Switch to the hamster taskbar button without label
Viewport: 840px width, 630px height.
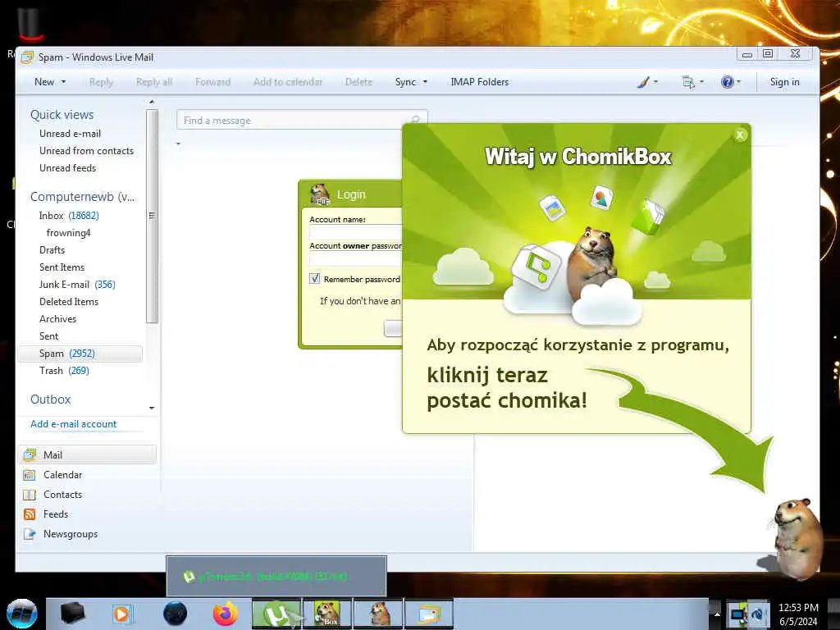tap(378, 614)
